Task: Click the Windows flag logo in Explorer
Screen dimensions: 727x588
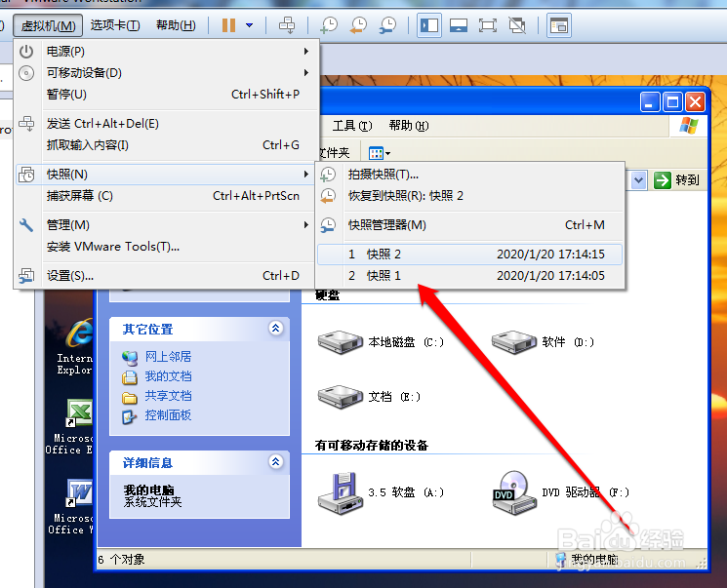Action: [688, 126]
